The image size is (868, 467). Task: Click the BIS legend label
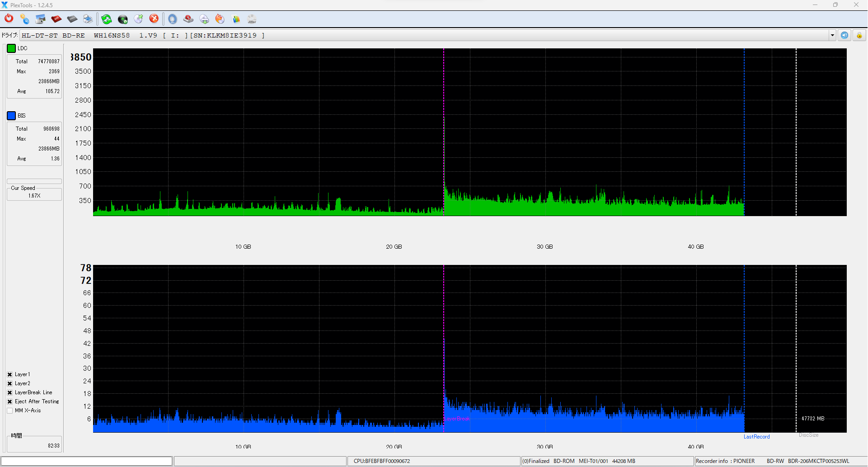click(22, 116)
